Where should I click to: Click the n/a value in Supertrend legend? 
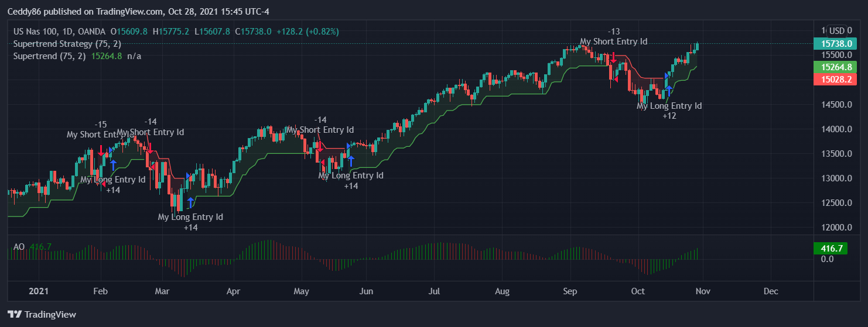[134, 56]
